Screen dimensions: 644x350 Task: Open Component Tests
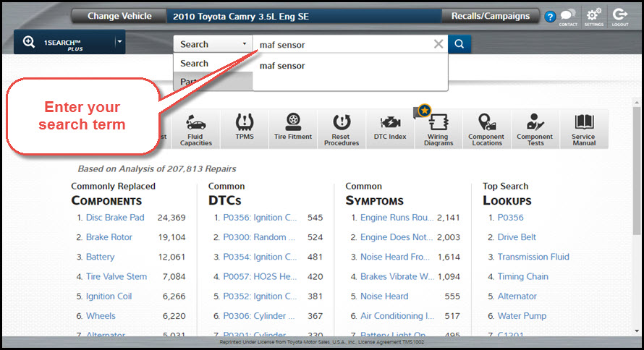[535, 129]
